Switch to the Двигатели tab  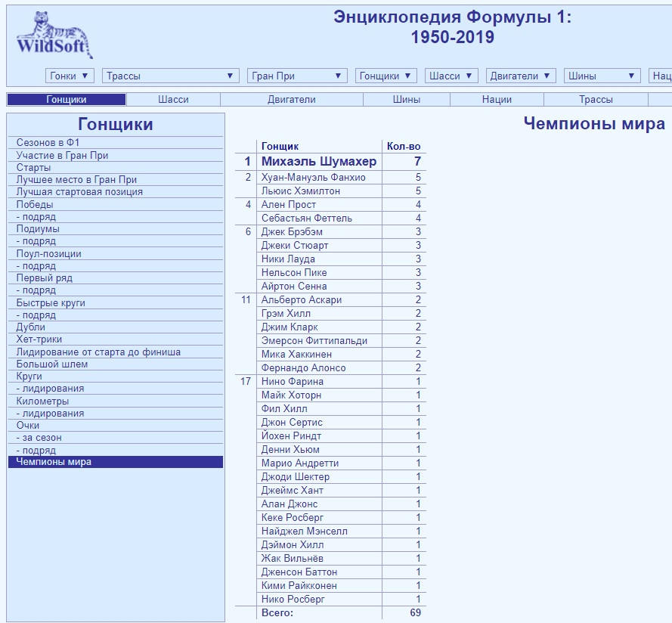coord(291,99)
